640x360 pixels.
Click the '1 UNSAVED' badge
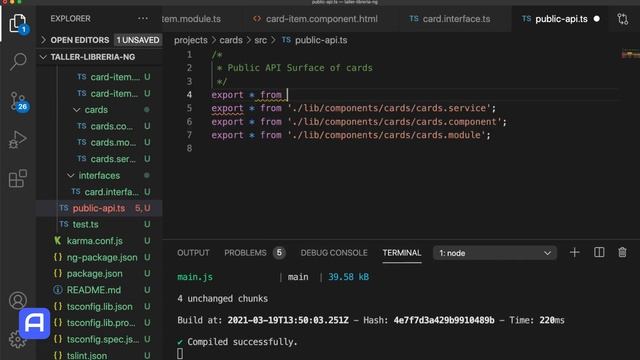[138, 40]
